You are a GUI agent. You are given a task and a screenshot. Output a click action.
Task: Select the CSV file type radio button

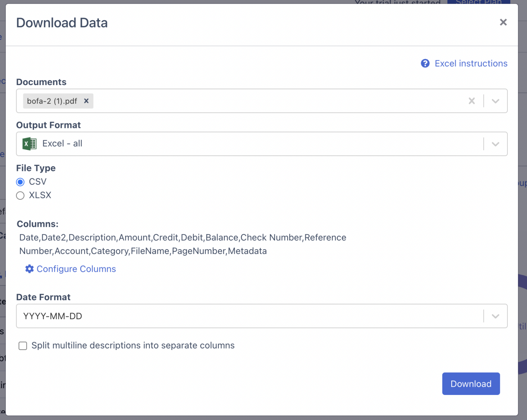20,182
